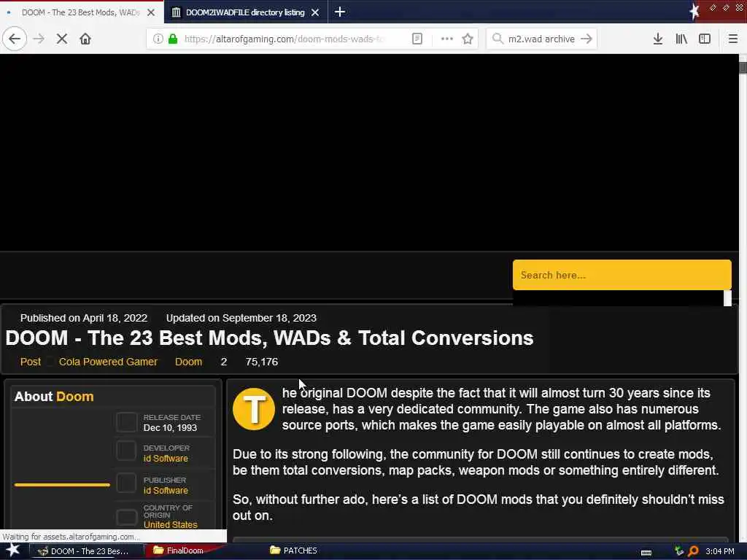Open the downloads panel
Viewport: 747px width, 560px height.
[658, 39]
